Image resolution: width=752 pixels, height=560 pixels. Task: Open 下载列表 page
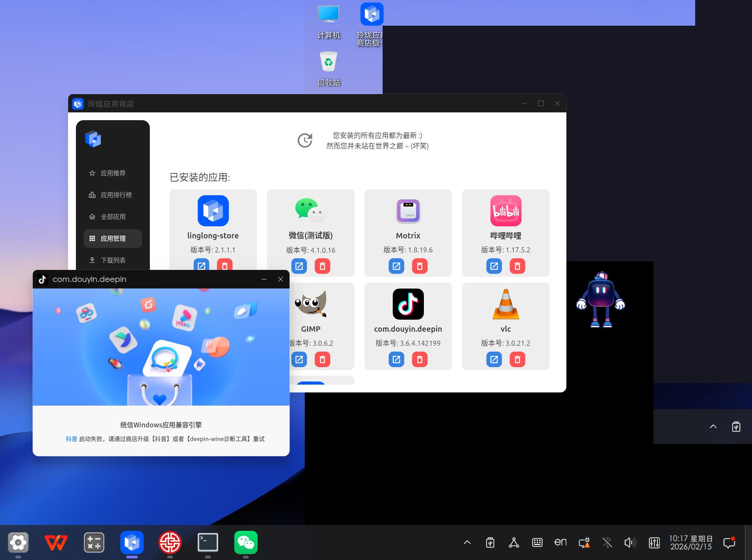tap(113, 260)
